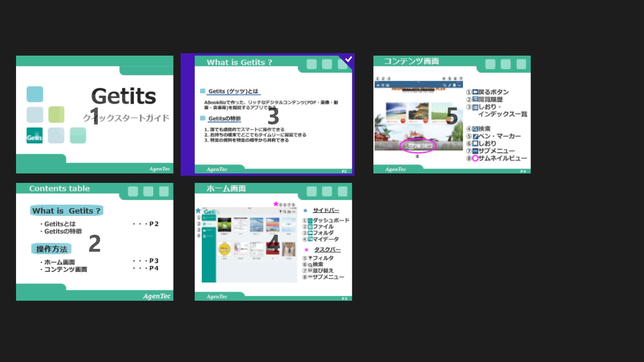644x362 pixels.
Task: Click the 操作方法 heading in Contents table
Action: (51, 249)
